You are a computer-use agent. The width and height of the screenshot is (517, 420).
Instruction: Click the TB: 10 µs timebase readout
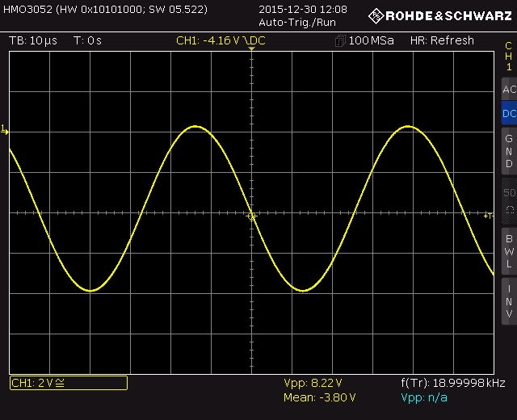(x=33, y=41)
